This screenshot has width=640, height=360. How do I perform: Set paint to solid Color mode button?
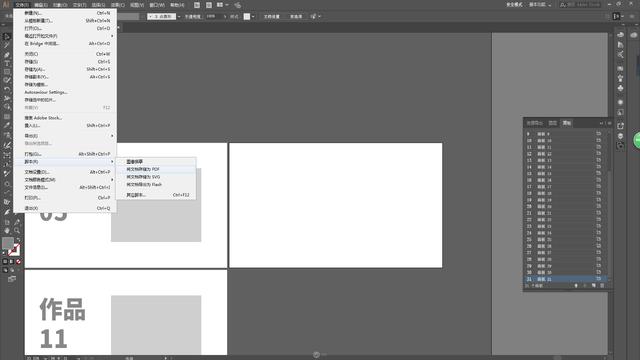[5, 261]
